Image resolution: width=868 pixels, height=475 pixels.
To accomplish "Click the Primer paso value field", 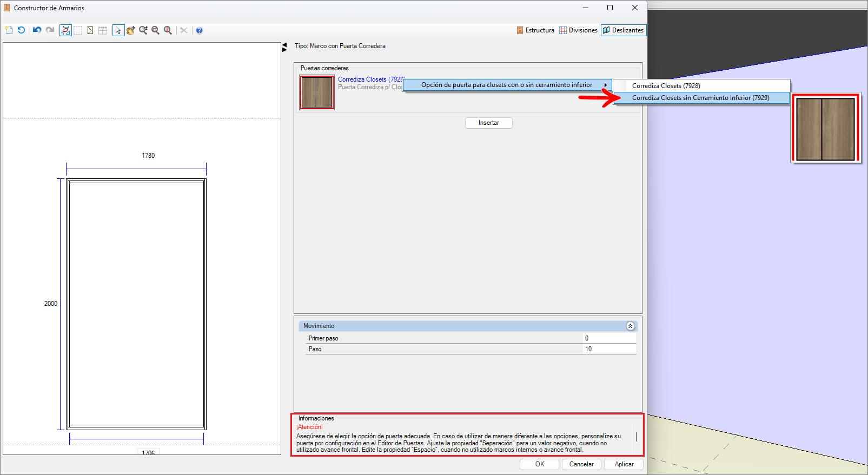I will pyautogui.click(x=609, y=338).
